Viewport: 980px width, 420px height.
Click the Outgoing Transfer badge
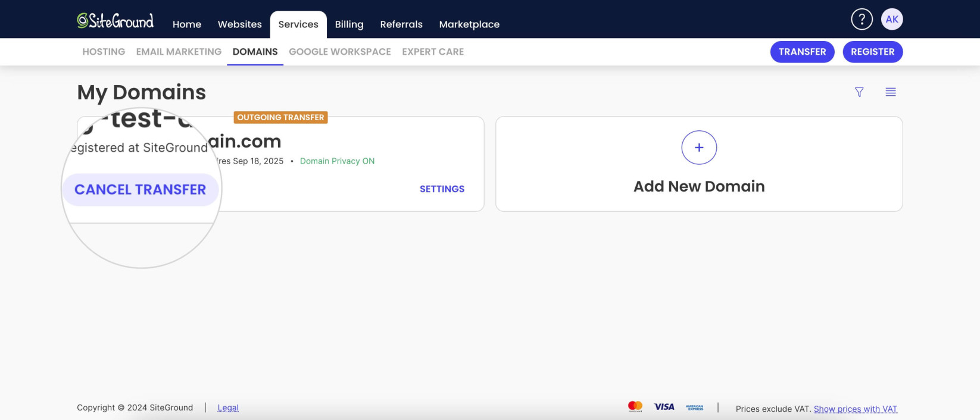[x=280, y=117]
